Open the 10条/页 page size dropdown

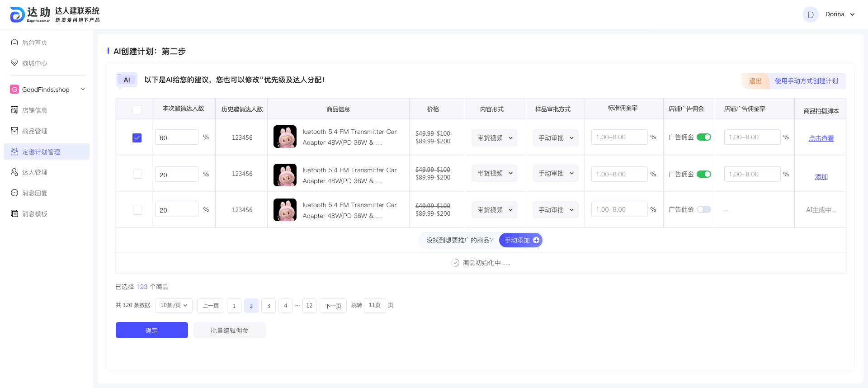[x=174, y=306]
